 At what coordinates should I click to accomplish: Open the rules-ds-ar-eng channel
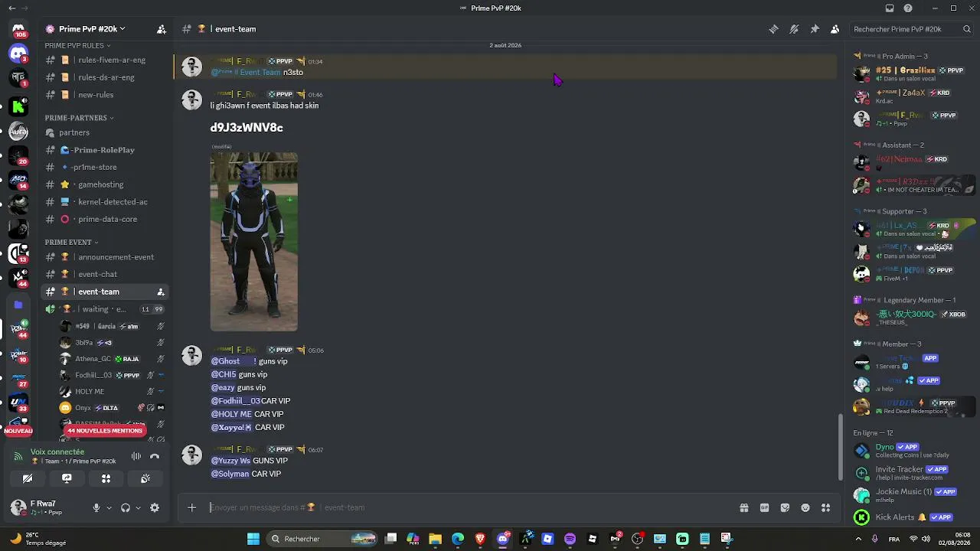[x=105, y=77]
